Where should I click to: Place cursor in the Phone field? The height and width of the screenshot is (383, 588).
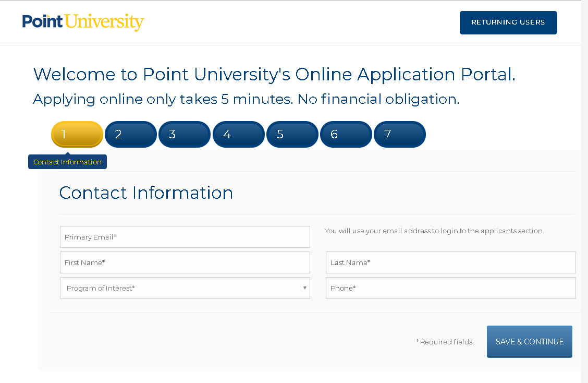coord(450,288)
